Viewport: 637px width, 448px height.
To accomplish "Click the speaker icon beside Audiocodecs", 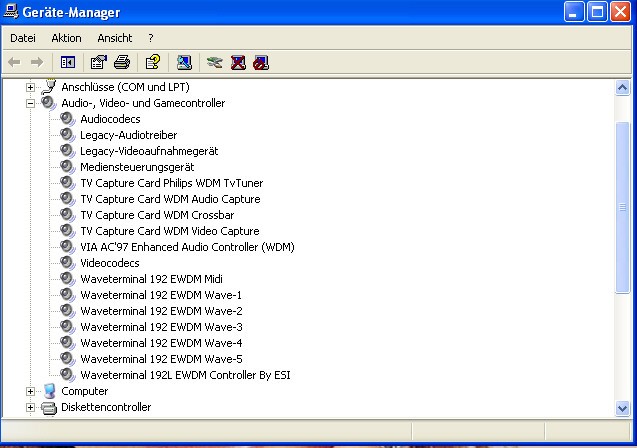I will pos(67,119).
